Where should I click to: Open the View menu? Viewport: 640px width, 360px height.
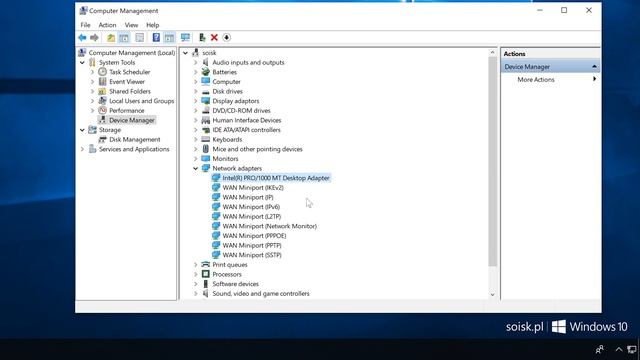tap(131, 25)
